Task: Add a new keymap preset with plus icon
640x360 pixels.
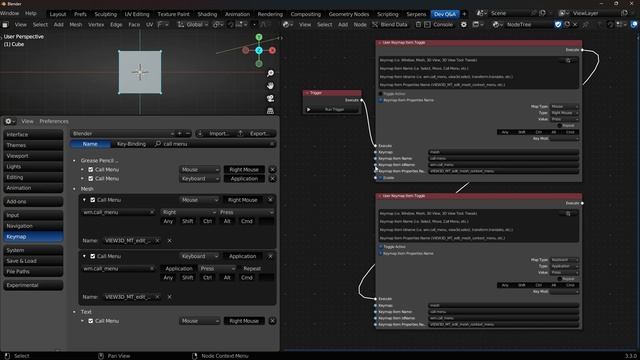Action: click(179, 133)
